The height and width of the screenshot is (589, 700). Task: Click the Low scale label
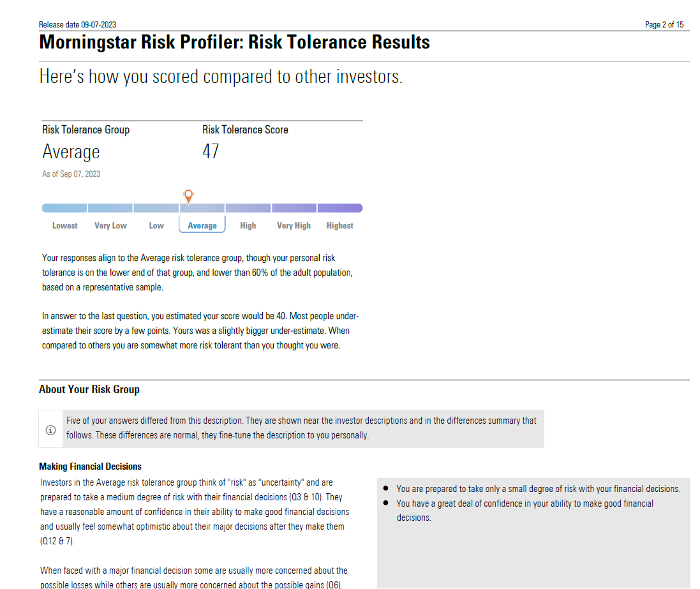[156, 225]
